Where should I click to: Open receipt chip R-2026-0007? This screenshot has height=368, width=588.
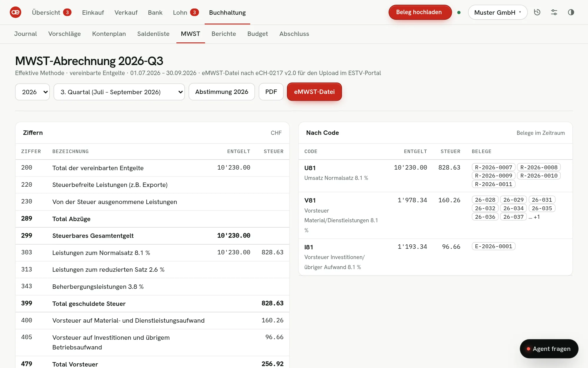[493, 167]
